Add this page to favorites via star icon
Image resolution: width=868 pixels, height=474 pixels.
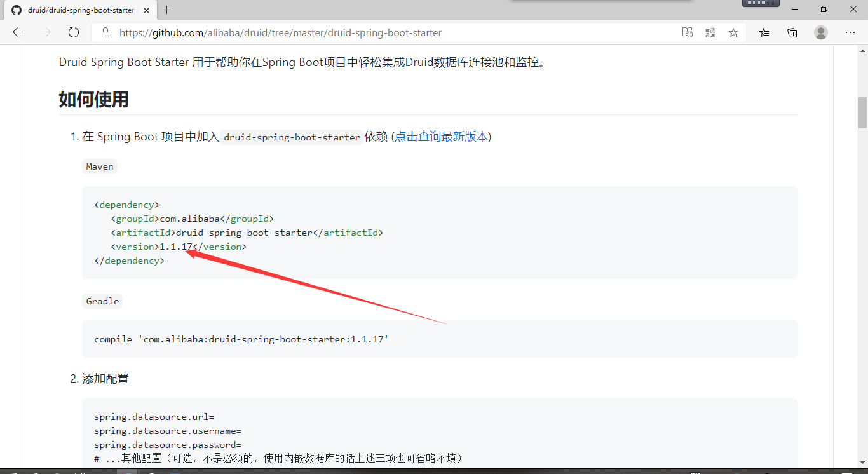pyautogui.click(x=733, y=32)
